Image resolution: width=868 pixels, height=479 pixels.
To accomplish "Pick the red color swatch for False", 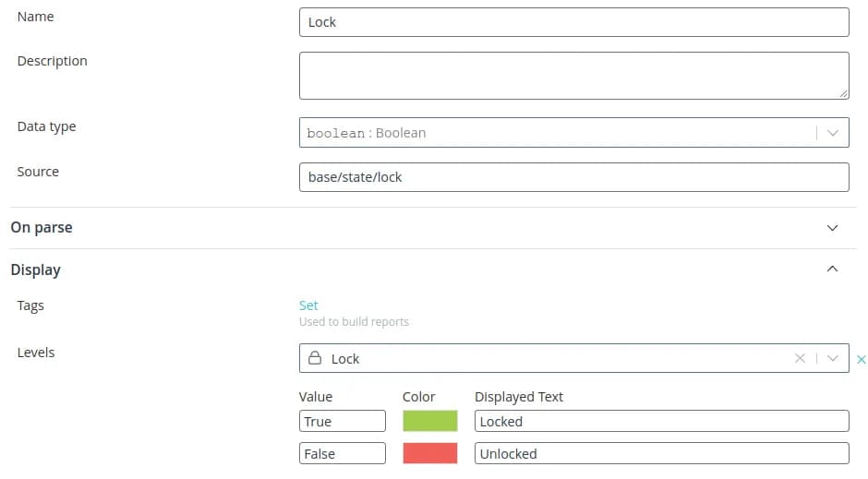I will click(x=429, y=453).
